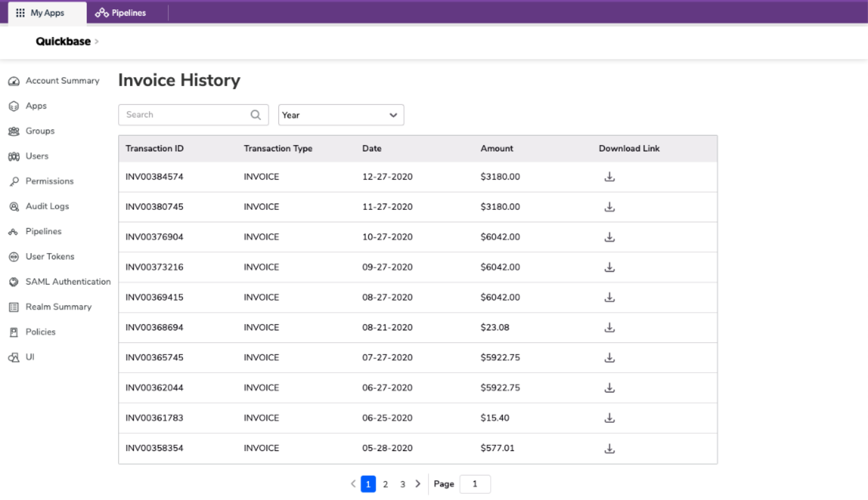Go to previous page arrow
This screenshot has width=868, height=500.
(353, 483)
